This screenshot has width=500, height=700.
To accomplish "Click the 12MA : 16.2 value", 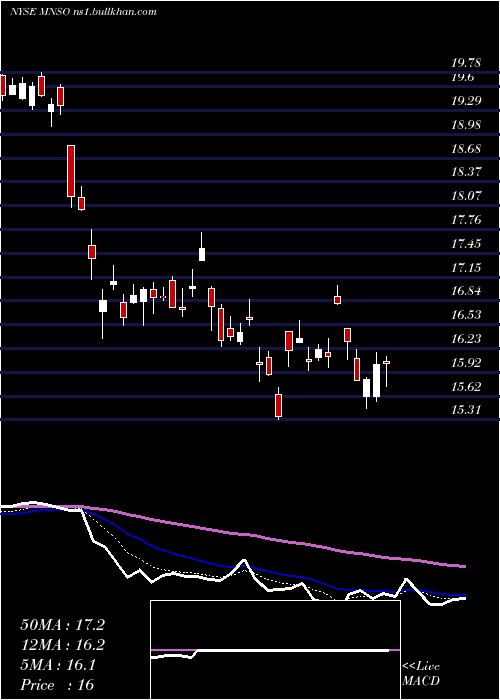I will (62, 645).
